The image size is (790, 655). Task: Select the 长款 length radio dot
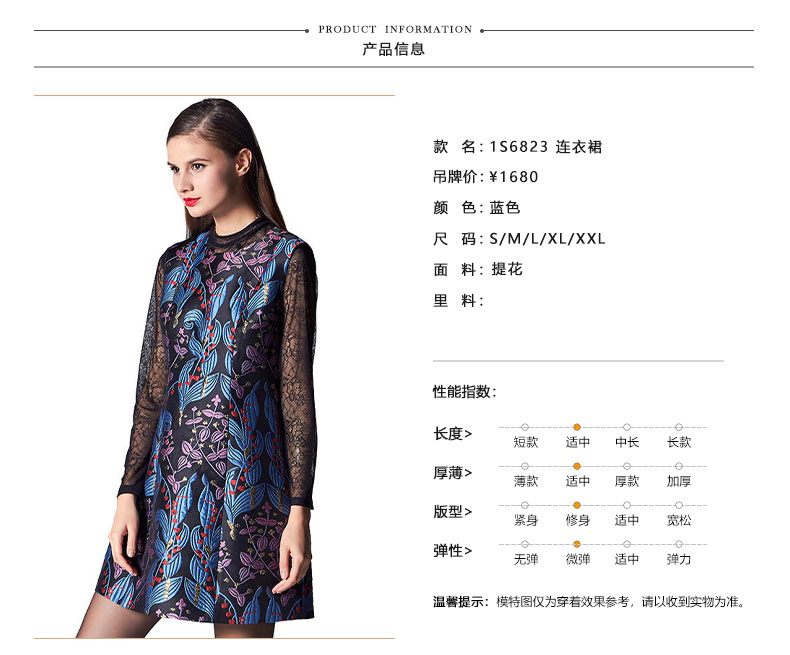point(679,427)
